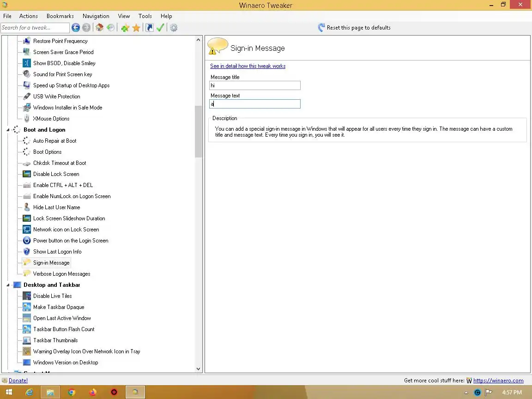The width and height of the screenshot is (532, 399).
Task: Select Sound for Print Screen key
Action: [x=62, y=74]
